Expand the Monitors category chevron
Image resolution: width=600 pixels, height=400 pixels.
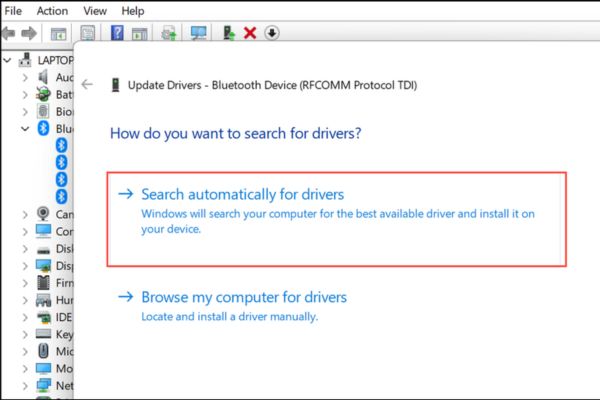25,369
